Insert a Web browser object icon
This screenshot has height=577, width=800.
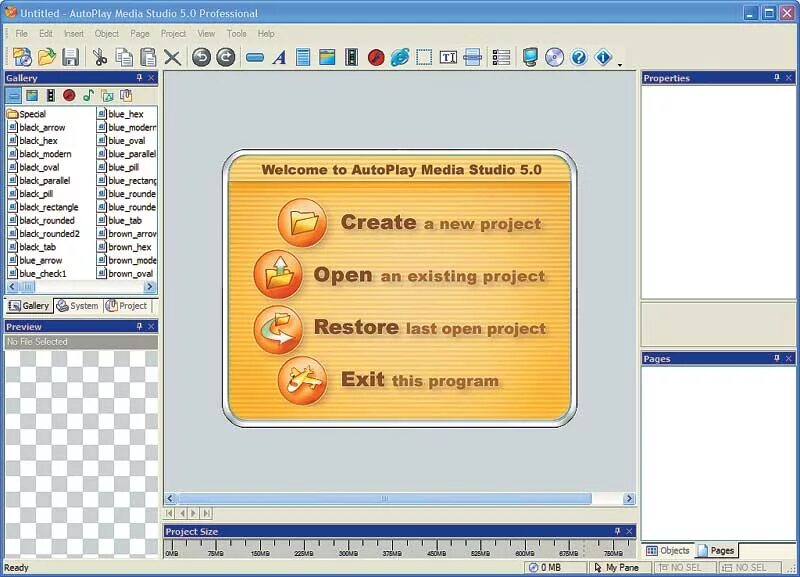pyautogui.click(x=400, y=57)
